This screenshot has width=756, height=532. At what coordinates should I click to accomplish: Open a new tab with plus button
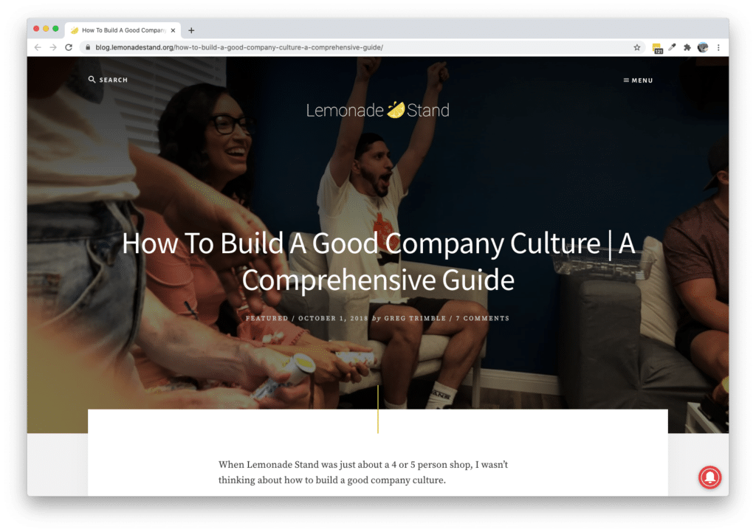pyautogui.click(x=191, y=30)
